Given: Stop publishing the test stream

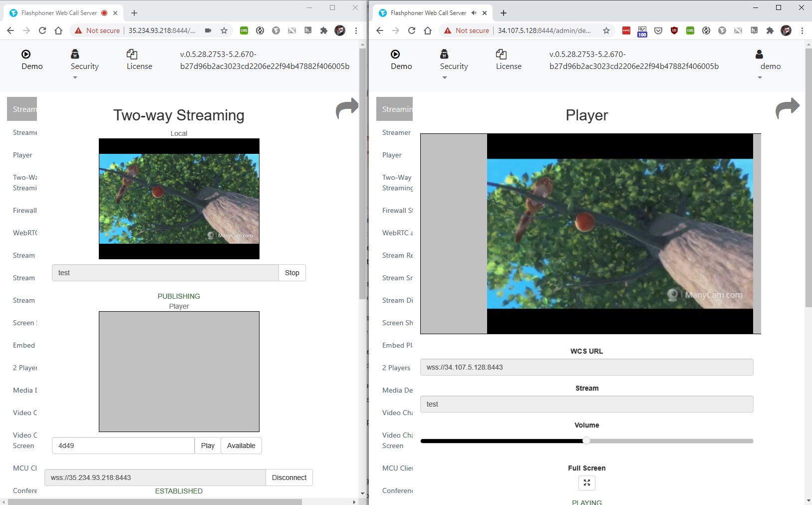Looking at the screenshot, I should coord(292,273).
